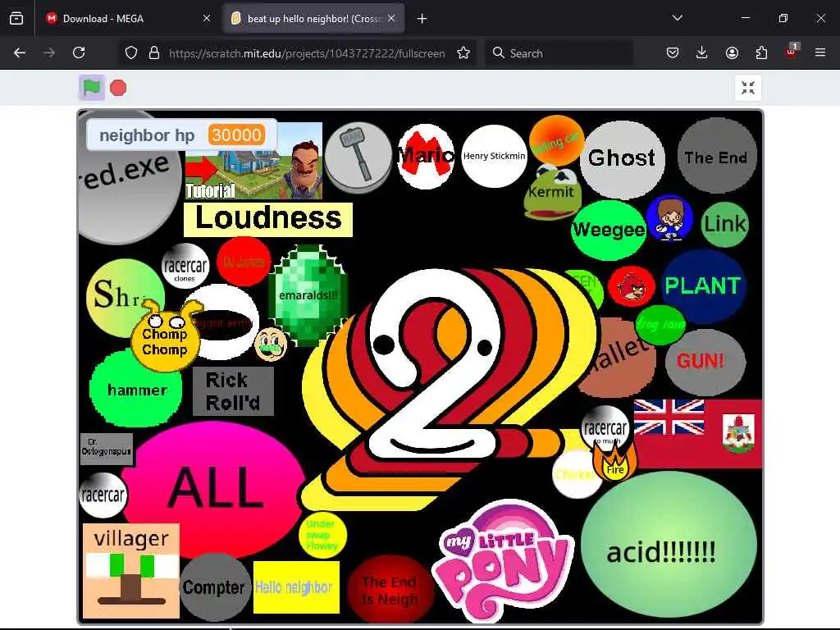
Task: Click the green hammer circle
Action: click(136, 390)
